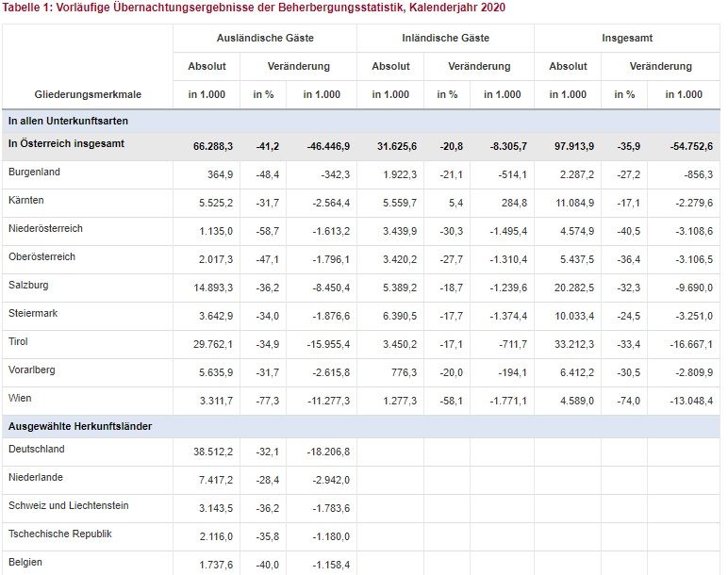The image size is (728, 575).
Task: Click the 'Salzburg' row label
Action: coord(28,286)
